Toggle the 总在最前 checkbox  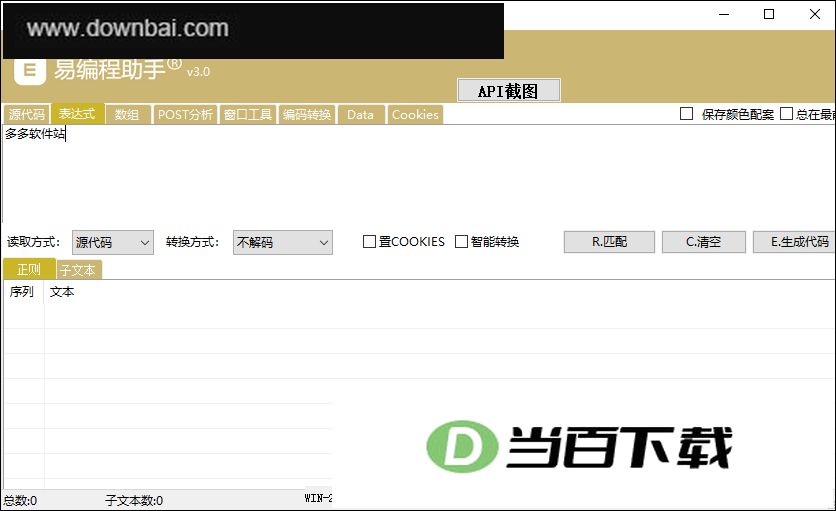[x=786, y=114]
